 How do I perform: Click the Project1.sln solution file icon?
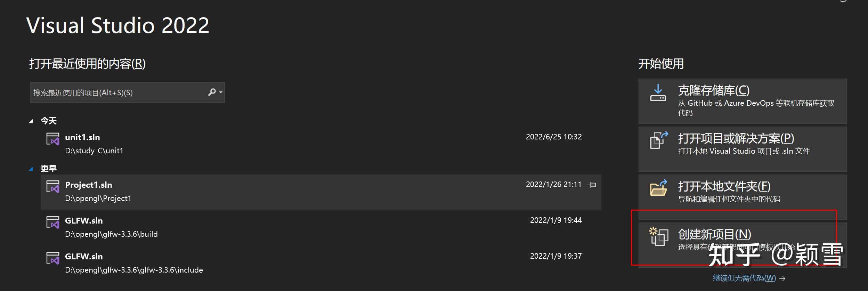pyautogui.click(x=53, y=187)
